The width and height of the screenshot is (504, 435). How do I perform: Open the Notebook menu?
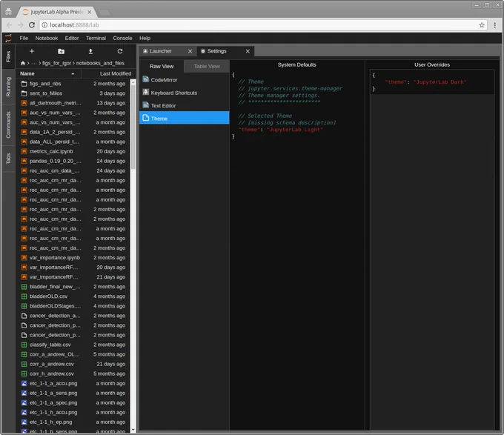tap(47, 38)
